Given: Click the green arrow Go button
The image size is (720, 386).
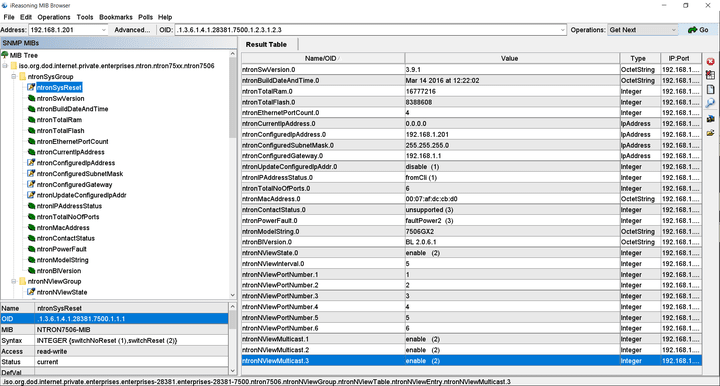Looking at the screenshot, I should (698, 30).
